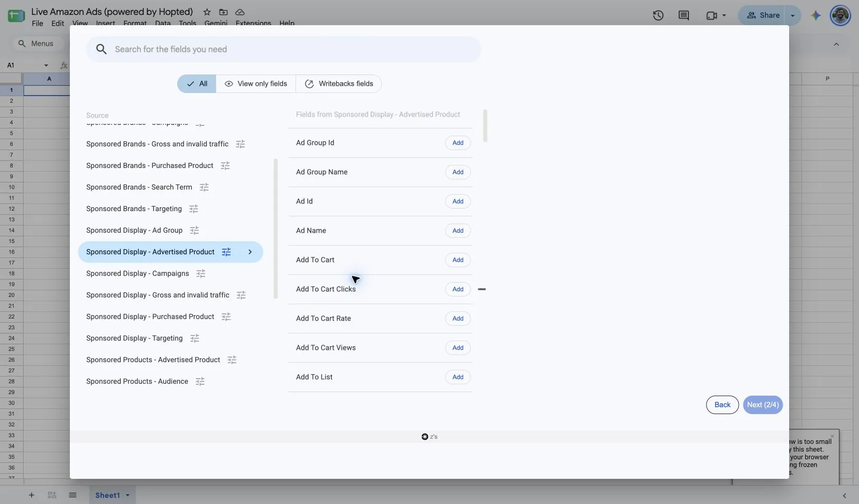This screenshot has height=504, width=859.
Task: Open tune icon for Sponsored Display - Purchased Product
Action: pyautogui.click(x=226, y=317)
